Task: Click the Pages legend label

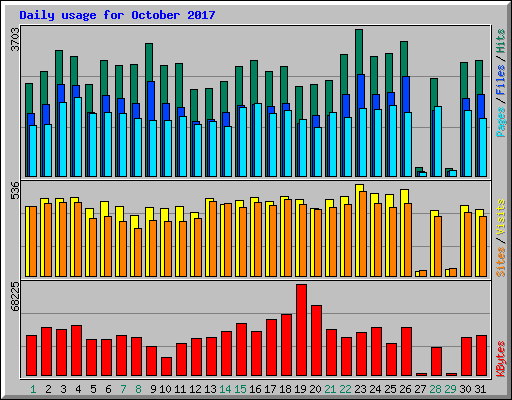Action: pos(501,122)
